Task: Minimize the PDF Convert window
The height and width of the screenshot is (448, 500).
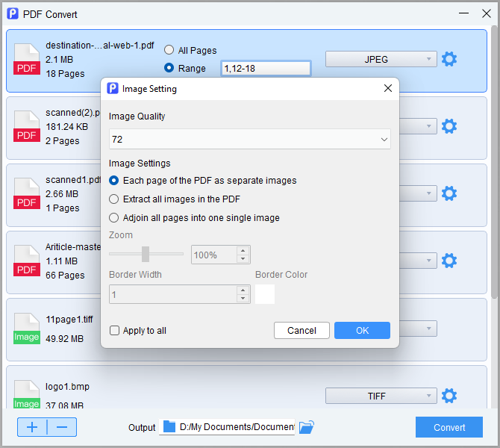Action: [463, 13]
